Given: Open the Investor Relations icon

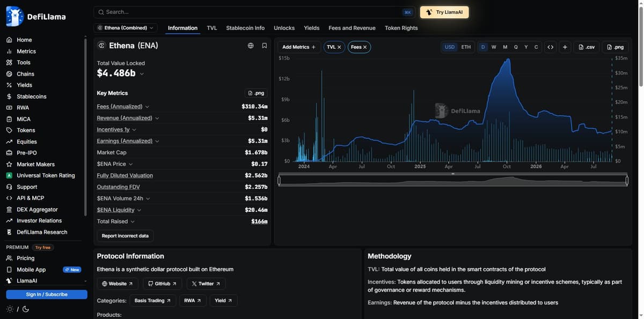Looking at the screenshot, I should pyautogui.click(x=9, y=221).
